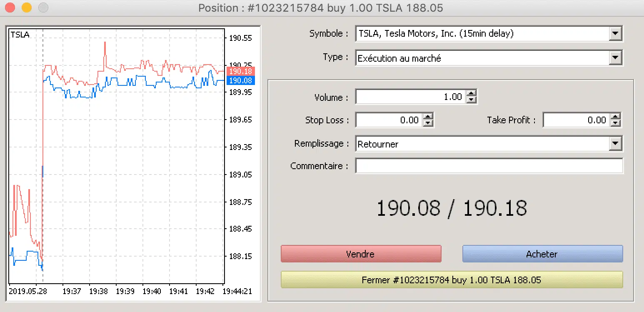Click the blue Acheter buy button

tap(542, 254)
